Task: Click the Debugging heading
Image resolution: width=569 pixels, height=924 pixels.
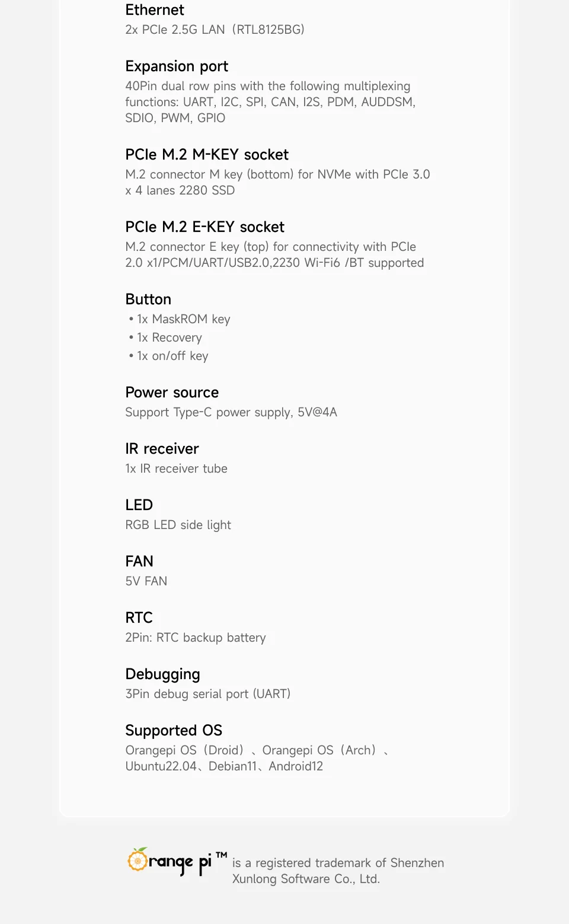Action: click(x=162, y=675)
